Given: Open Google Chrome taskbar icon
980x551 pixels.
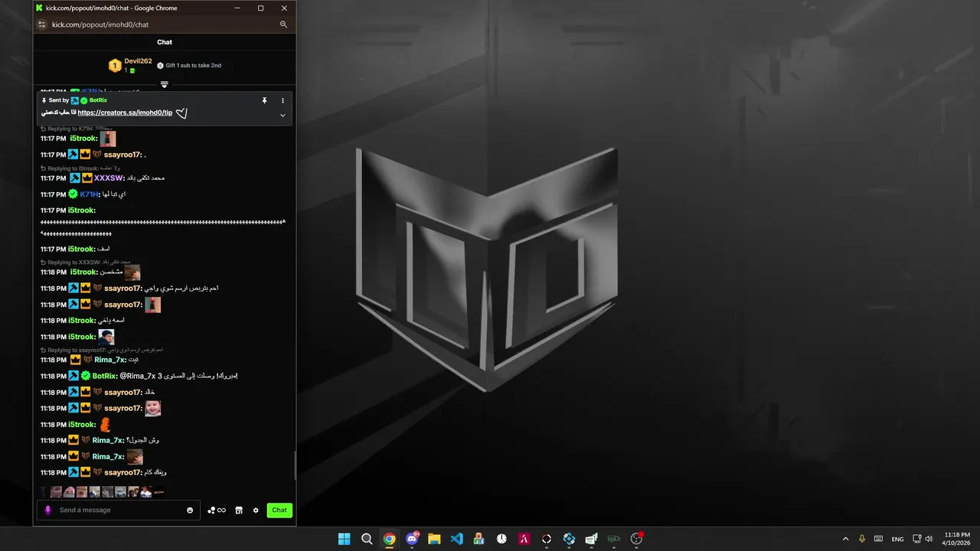Looking at the screenshot, I should pyautogui.click(x=389, y=539).
